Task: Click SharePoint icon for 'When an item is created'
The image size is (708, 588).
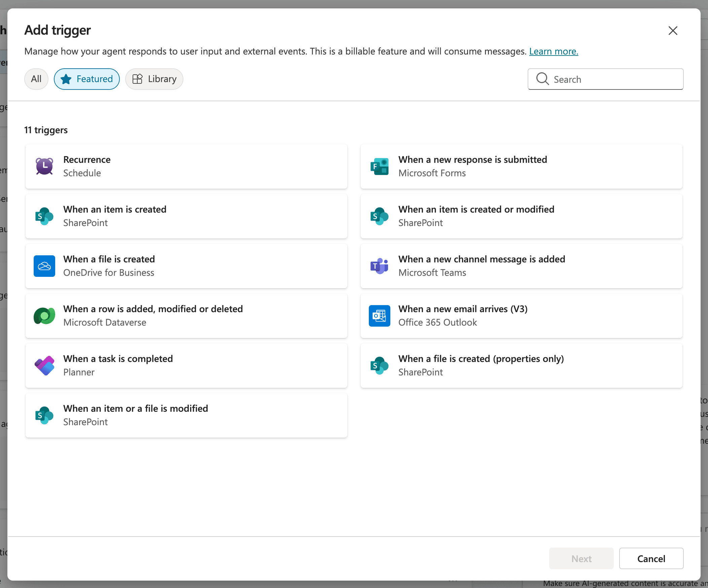Action: click(x=44, y=216)
